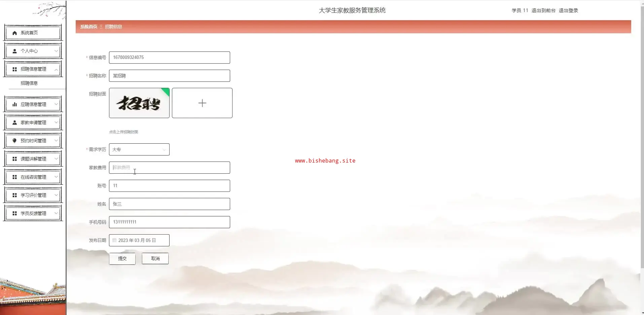Click the 退出到前台 link
The height and width of the screenshot is (315, 644).
coord(543,10)
